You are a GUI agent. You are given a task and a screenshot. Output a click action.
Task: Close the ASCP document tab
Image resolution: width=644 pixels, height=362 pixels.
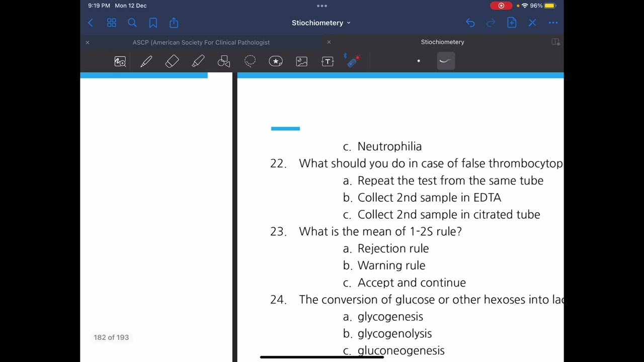click(x=88, y=42)
